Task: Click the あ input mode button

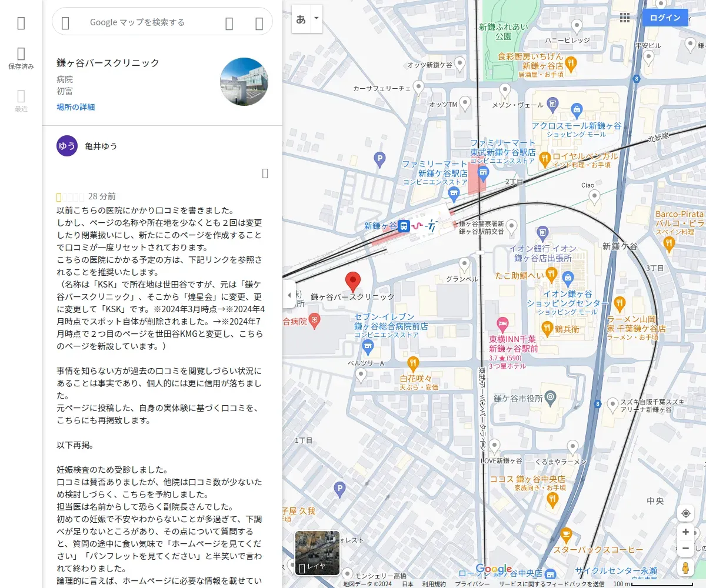Action: pos(301,18)
